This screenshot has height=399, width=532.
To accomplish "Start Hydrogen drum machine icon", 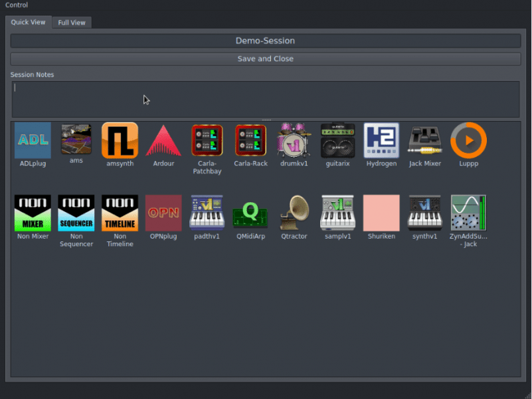I will coord(381,140).
